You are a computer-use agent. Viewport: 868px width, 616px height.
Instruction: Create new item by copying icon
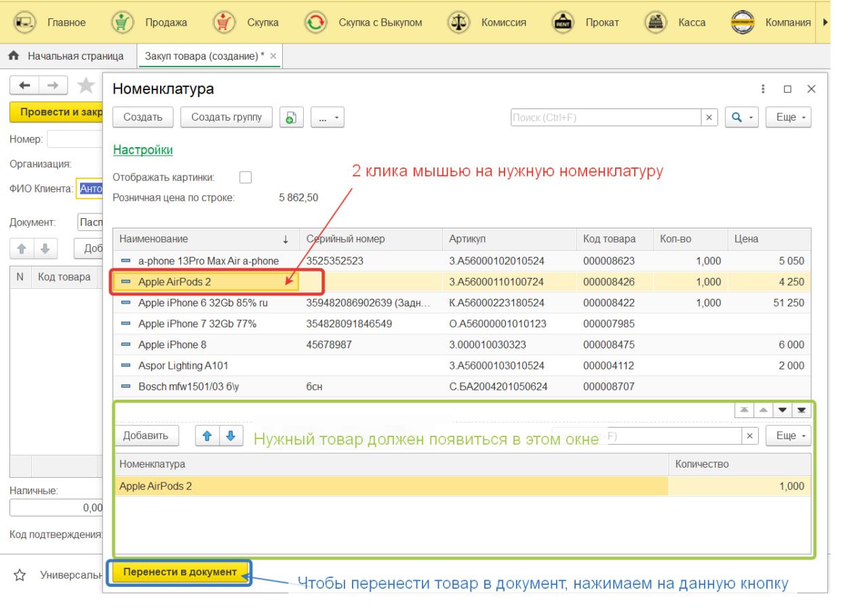[x=290, y=117]
